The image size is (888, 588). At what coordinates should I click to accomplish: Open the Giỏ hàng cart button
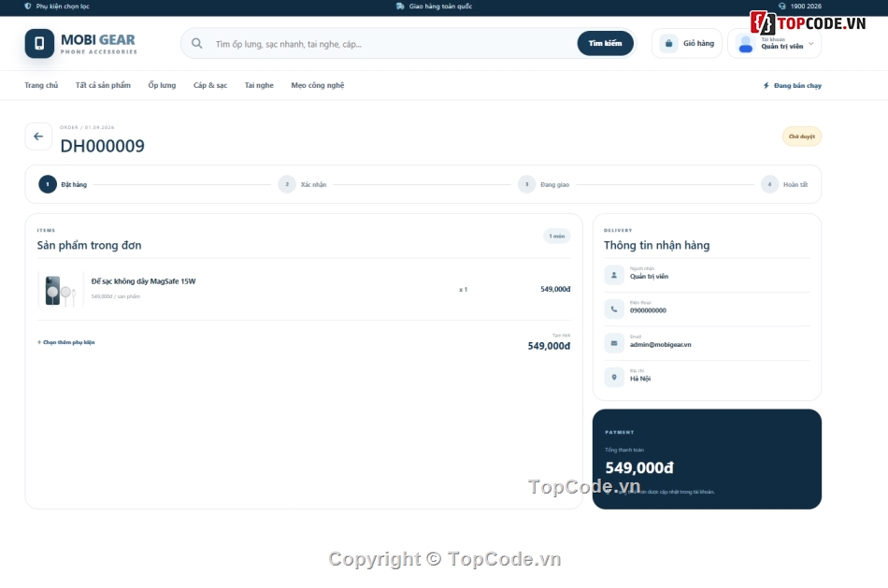(687, 44)
